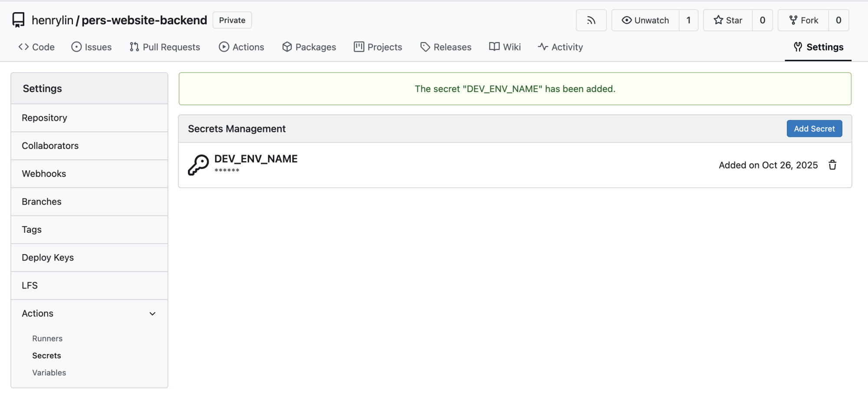Fork this repository
Screen dimensions: 868x407
(803, 20)
